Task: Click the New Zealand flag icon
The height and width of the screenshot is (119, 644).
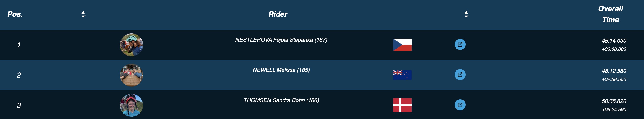Action: pyautogui.click(x=402, y=75)
